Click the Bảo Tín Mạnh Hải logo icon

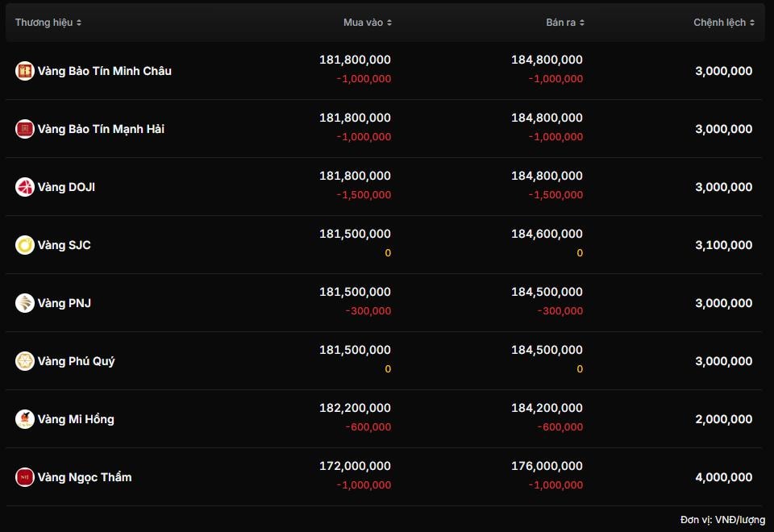coord(25,129)
